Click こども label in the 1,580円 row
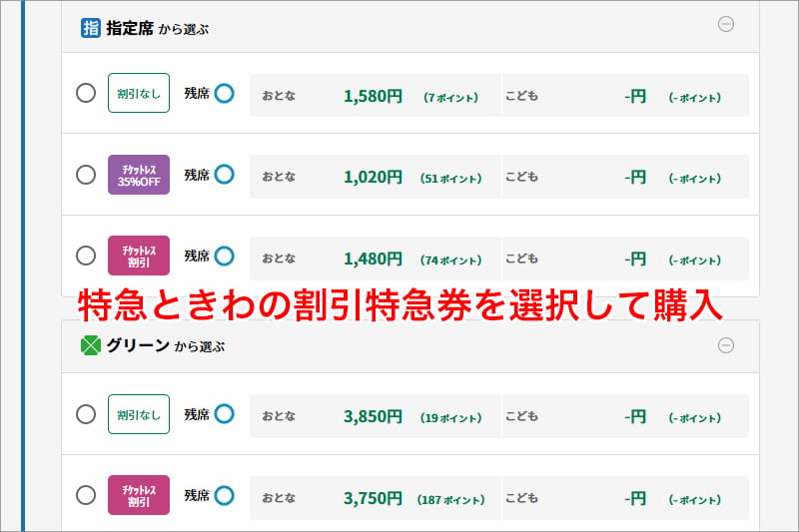This screenshot has height=532, width=799. coord(521,96)
